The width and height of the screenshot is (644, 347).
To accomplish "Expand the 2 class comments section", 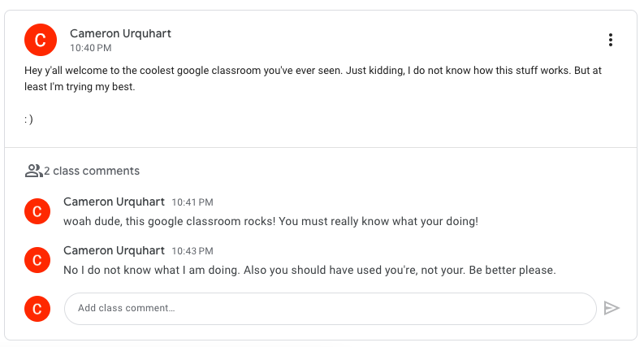I will [x=82, y=171].
